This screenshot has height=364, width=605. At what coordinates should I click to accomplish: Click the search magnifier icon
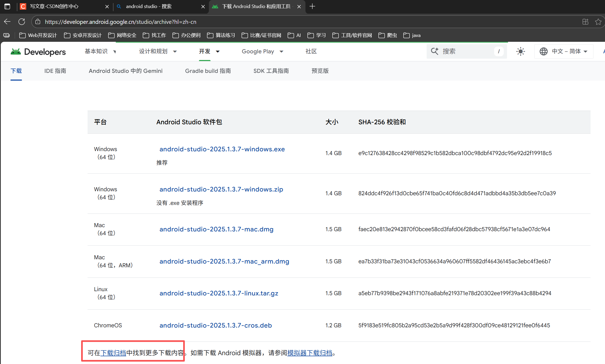point(434,51)
